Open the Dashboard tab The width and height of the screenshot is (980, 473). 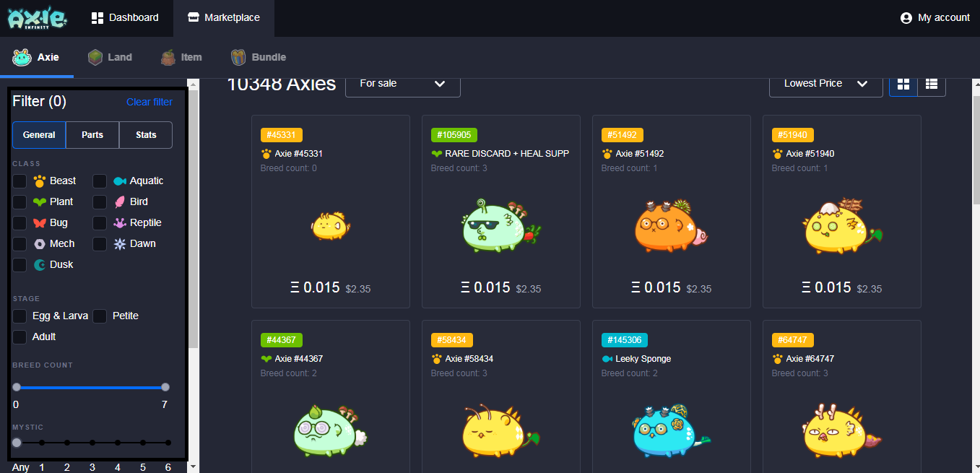coord(125,18)
